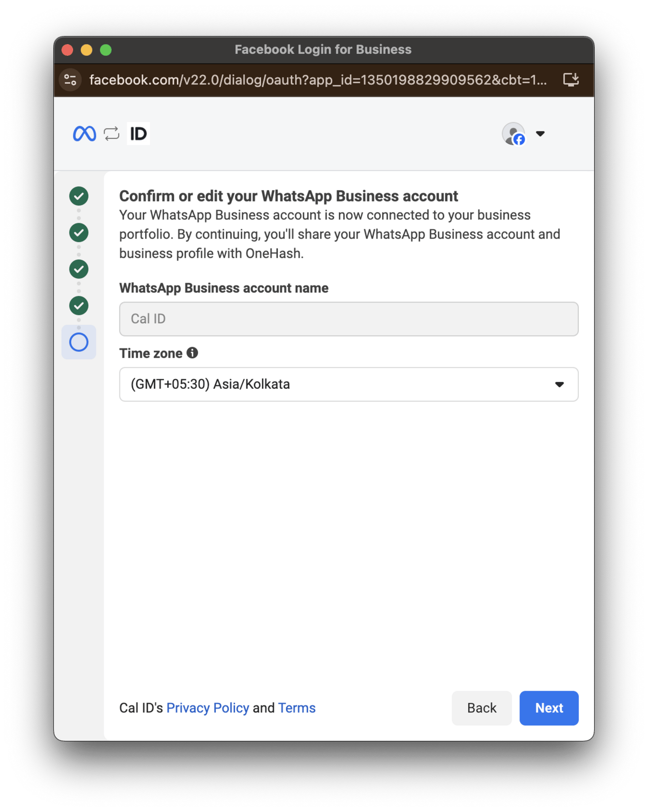The image size is (648, 812).
Task: Click the 'WhatsApp Business account name' label
Action: click(x=224, y=288)
